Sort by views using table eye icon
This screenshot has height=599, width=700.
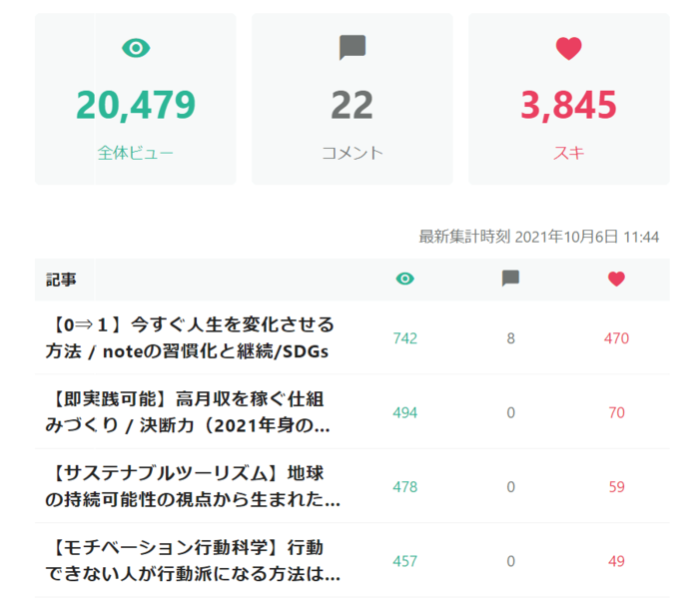click(x=404, y=280)
